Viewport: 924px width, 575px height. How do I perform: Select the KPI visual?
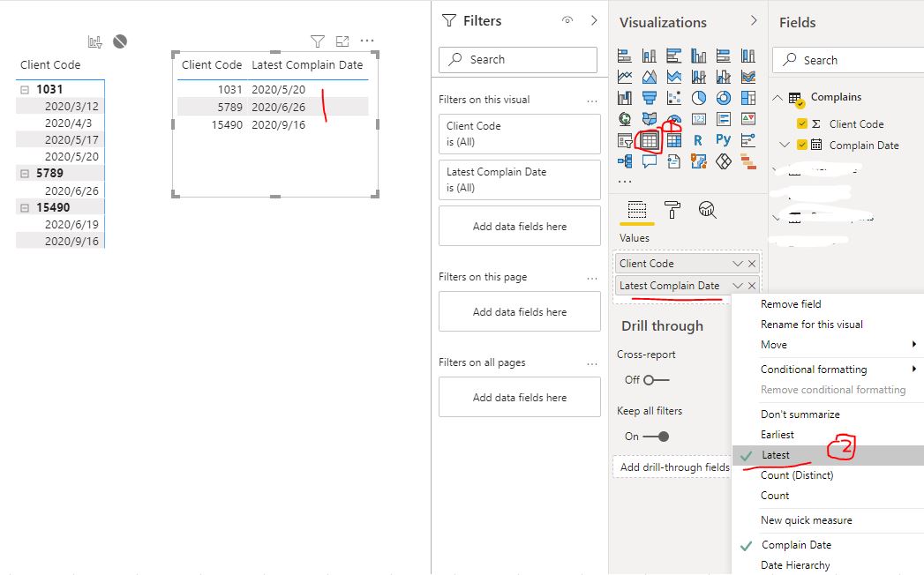[x=748, y=119]
